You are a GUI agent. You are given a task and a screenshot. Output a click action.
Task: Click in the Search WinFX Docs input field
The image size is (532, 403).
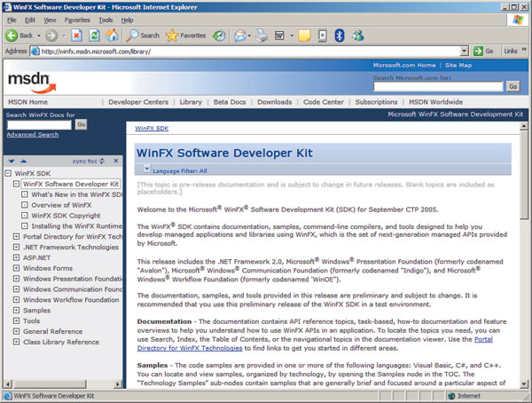[39, 124]
